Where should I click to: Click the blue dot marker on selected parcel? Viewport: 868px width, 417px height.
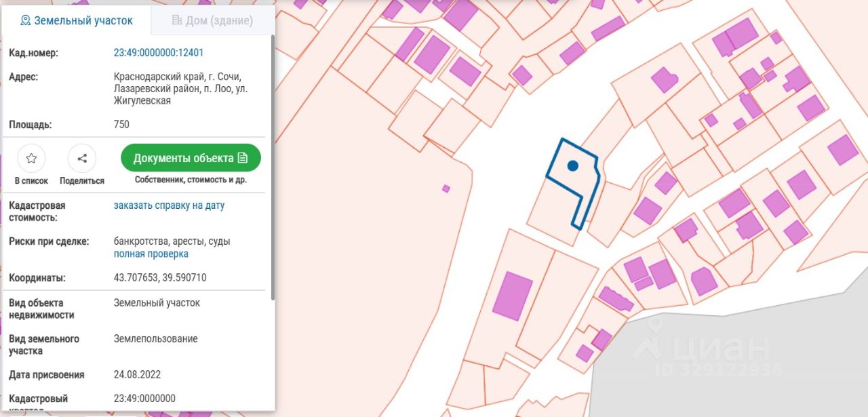pos(572,165)
